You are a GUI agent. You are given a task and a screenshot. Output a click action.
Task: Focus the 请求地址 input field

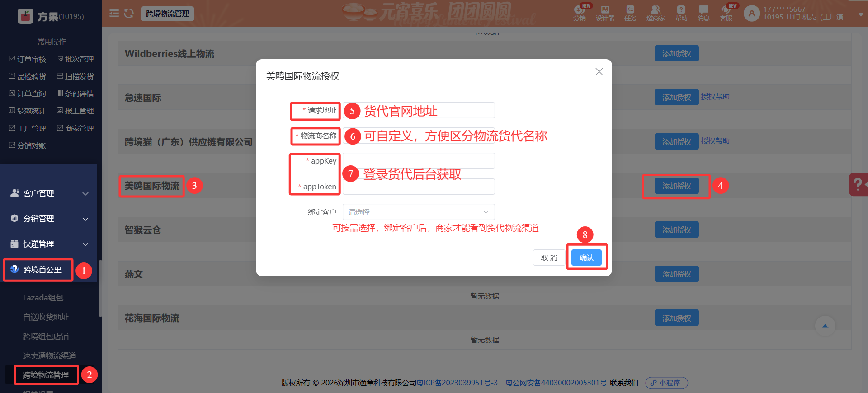click(419, 110)
